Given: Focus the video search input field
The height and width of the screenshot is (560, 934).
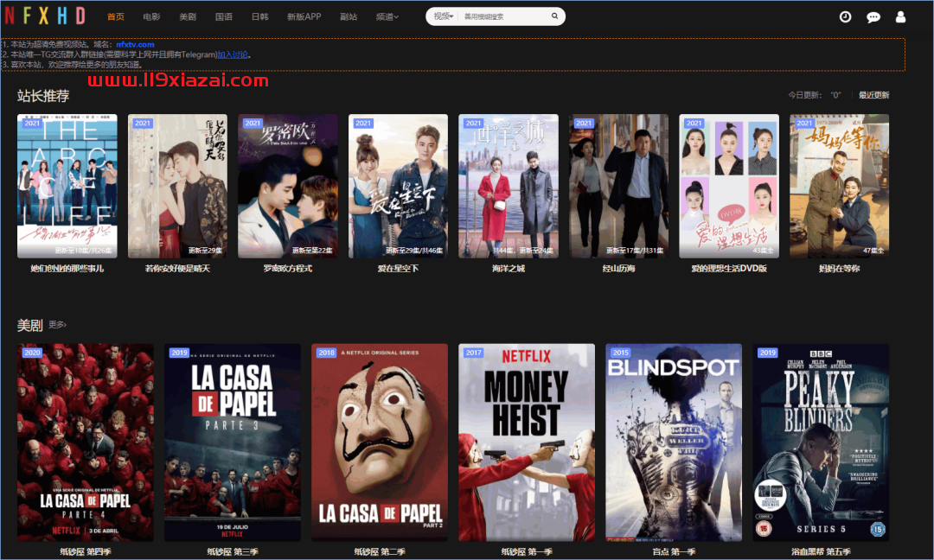Looking at the screenshot, I should click(503, 16).
